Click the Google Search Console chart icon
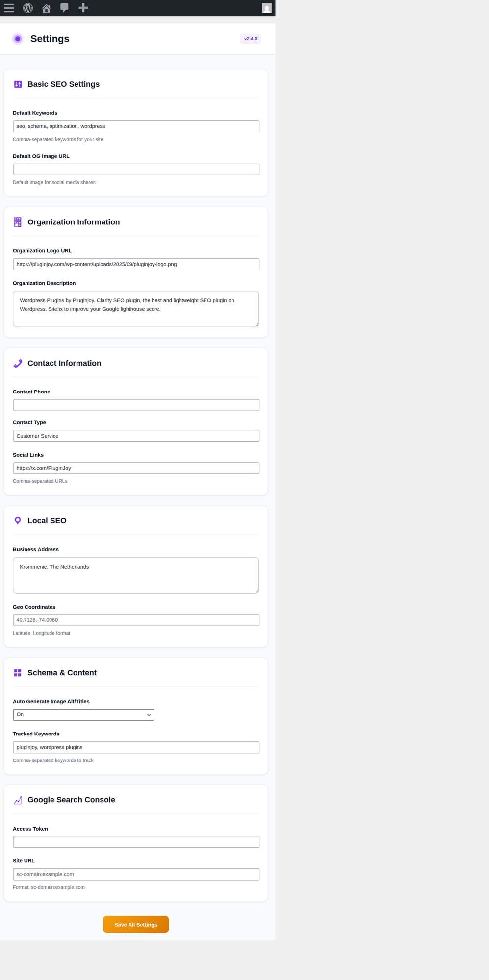The height and width of the screenshot is (980, 489). pyautogui.click(x=18, y=800)
